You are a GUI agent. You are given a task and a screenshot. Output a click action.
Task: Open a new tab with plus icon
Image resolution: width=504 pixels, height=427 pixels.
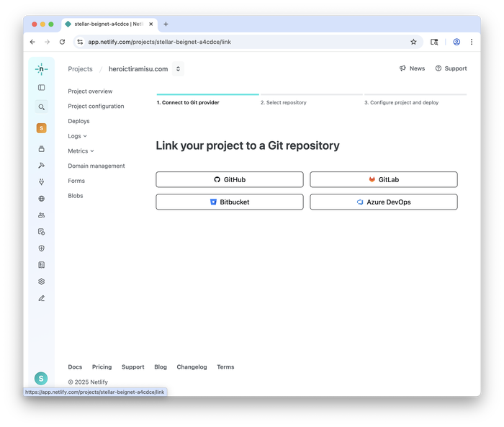(x=166, y=24)
